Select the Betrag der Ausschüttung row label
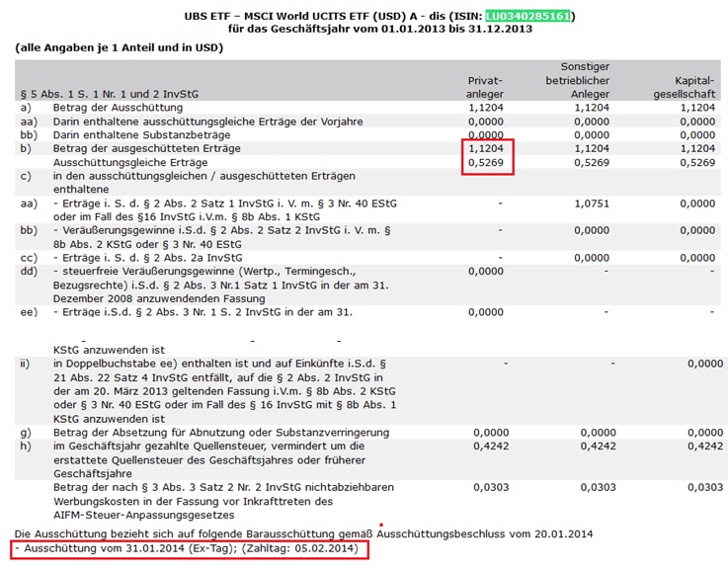728x572 pixels. click(118, 108)
